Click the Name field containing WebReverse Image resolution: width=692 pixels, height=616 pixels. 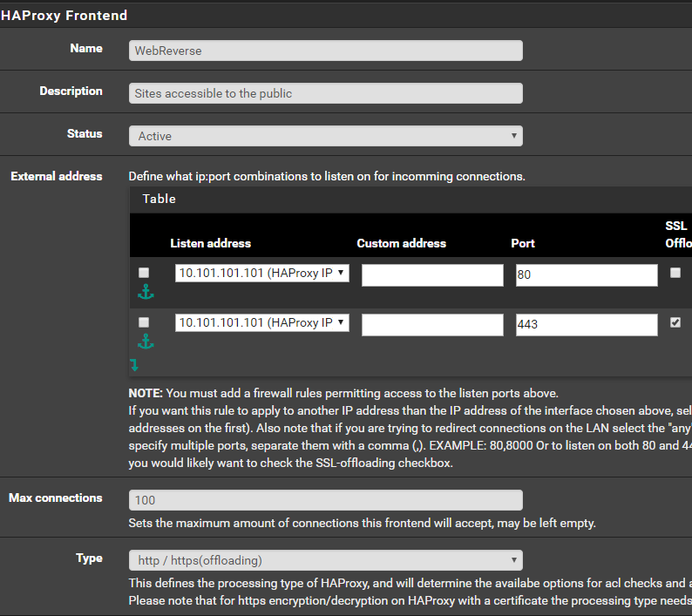(x=326, y=51)
